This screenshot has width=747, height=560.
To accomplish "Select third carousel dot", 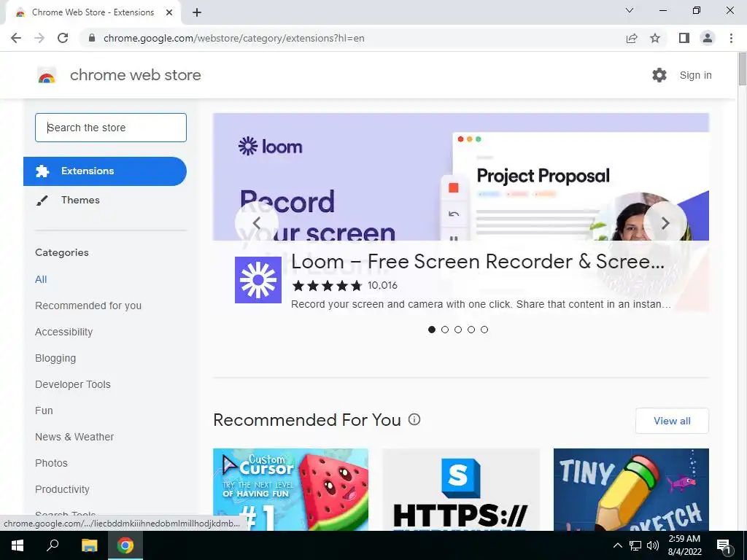I will tap(458, 330).
